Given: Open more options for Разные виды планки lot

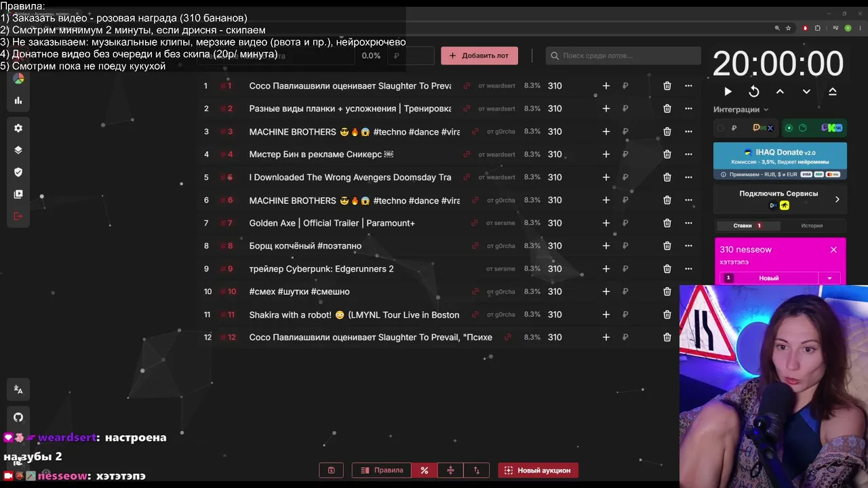Looking at the screenshot, I should (x=688, y=108).
